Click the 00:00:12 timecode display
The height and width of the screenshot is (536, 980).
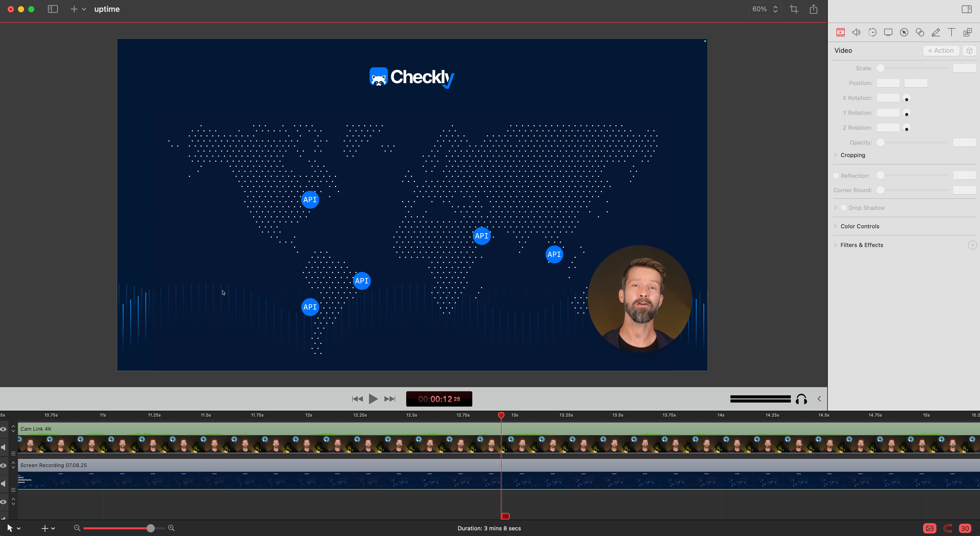coord(439,399)
